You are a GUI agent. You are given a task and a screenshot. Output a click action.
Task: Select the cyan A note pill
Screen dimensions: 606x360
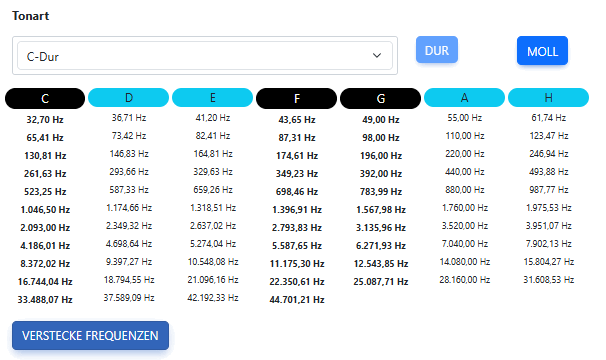465,97
